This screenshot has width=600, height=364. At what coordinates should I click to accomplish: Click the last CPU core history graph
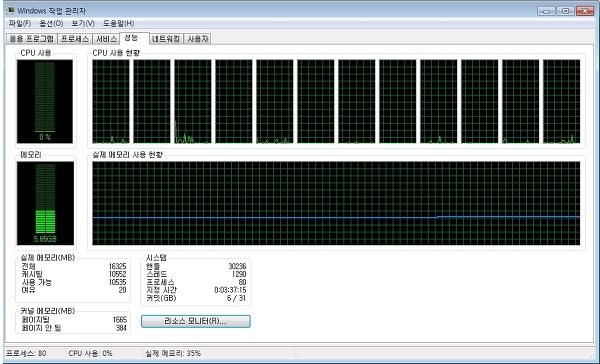tap(561, 101)
